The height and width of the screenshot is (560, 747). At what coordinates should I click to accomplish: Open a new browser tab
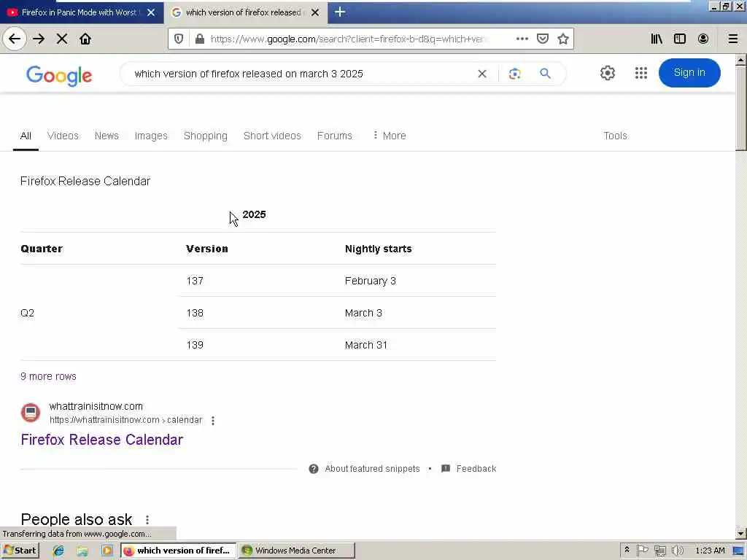click(x=340, y=12)
